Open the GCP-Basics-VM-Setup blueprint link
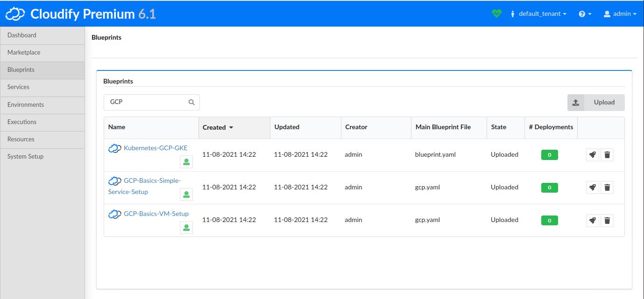 point(155,214)
